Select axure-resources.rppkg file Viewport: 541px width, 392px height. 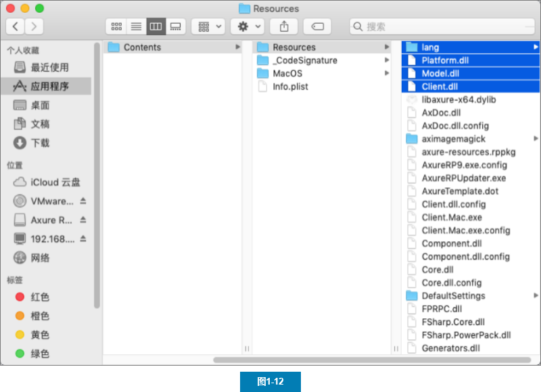click(x=471, y=152)
